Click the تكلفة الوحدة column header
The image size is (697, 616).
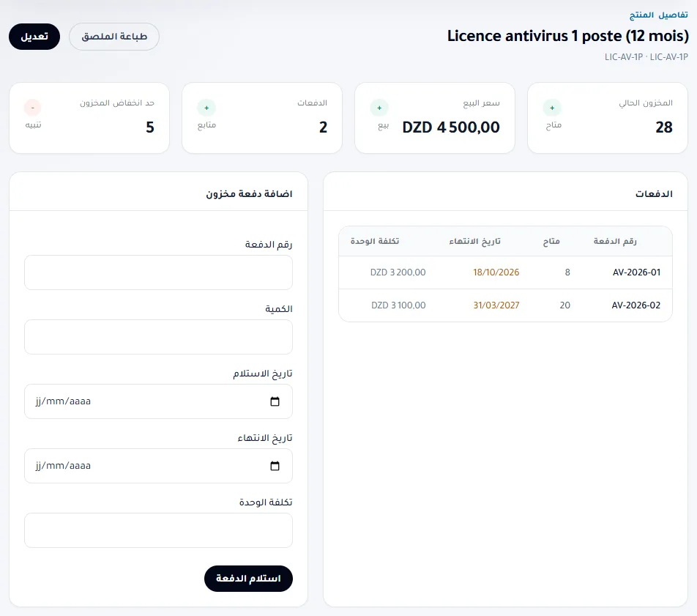point(375,241)
